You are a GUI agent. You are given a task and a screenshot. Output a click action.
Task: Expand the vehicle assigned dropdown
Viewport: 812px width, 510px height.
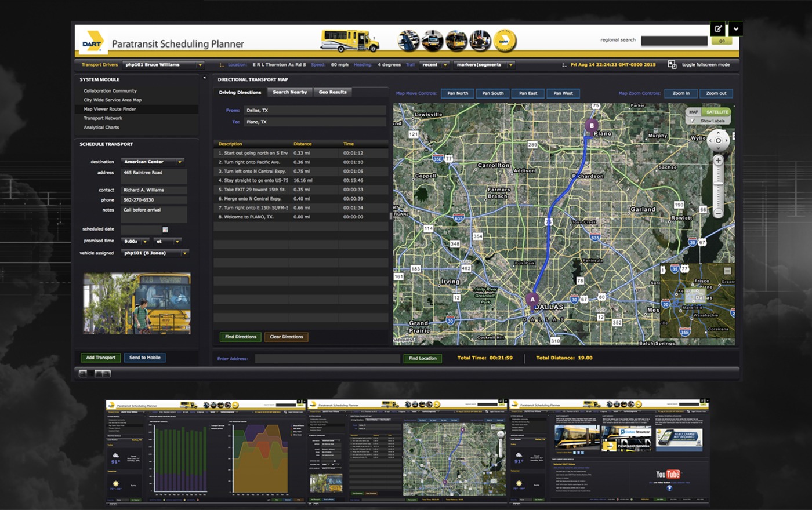pyautogui.click(x=184, y=253)
